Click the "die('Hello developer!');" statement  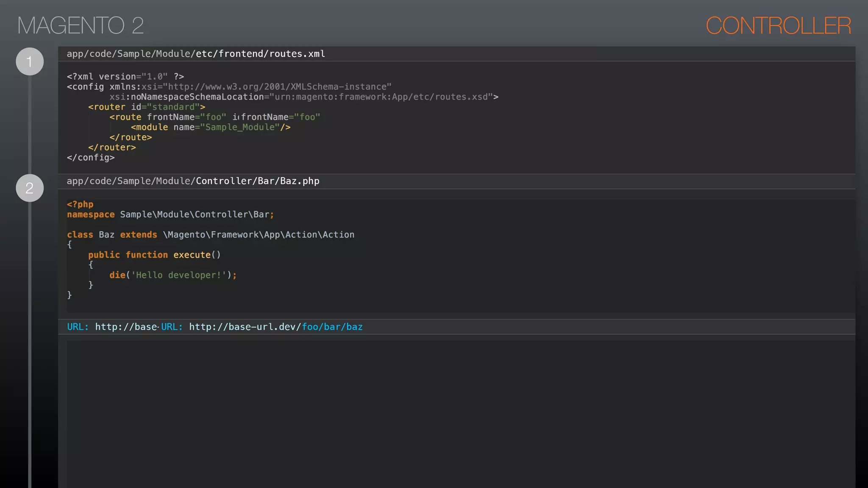173,275
